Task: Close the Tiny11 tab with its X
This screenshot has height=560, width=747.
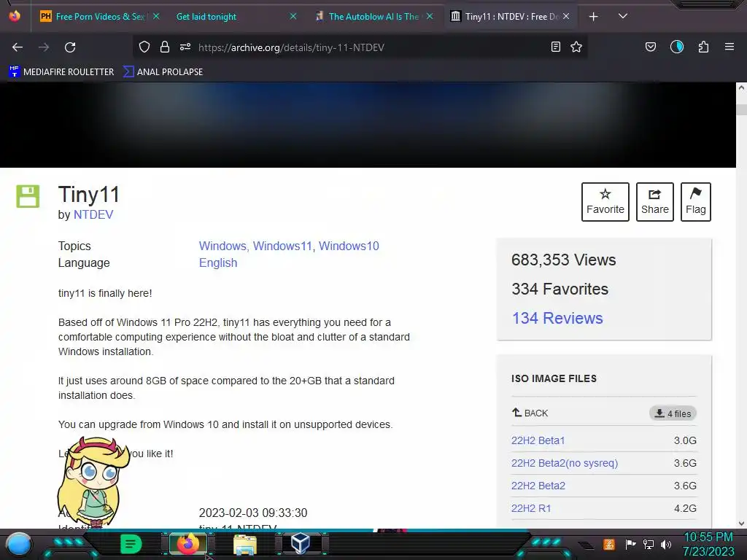Action: point(566,17)
